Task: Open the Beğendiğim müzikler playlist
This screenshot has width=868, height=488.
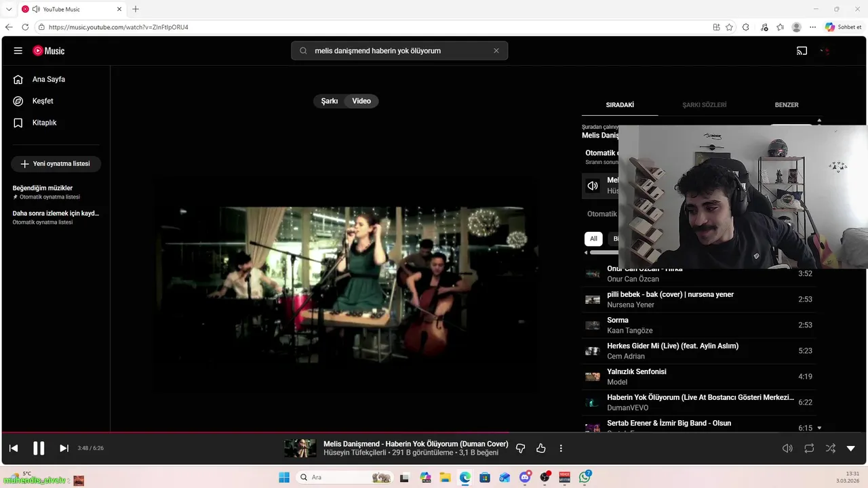Action: coord(56,192)
